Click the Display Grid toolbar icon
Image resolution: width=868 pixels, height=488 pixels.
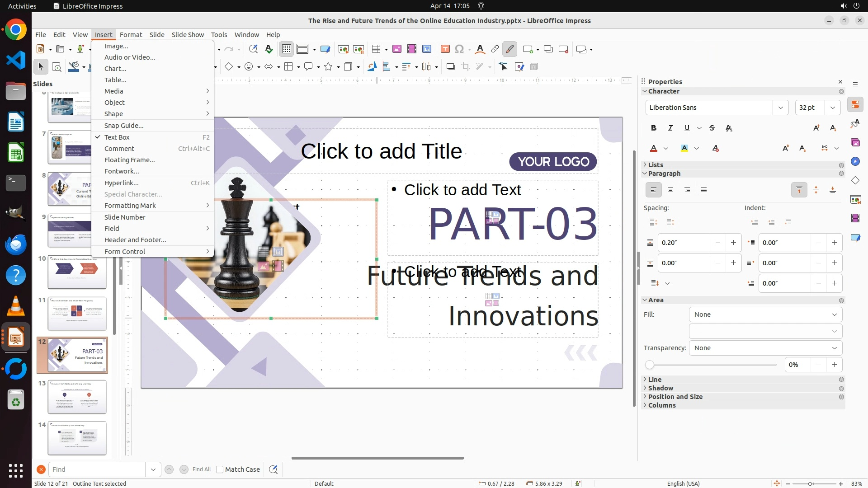point(287,49)
